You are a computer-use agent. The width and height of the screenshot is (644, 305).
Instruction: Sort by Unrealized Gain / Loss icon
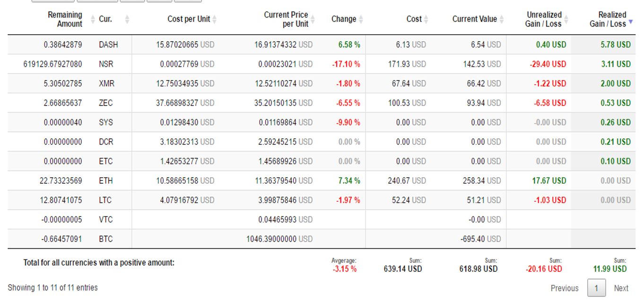point(566,19)
